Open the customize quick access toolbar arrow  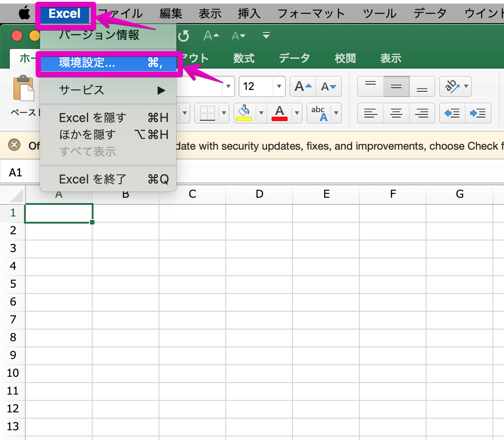(266, 36)
